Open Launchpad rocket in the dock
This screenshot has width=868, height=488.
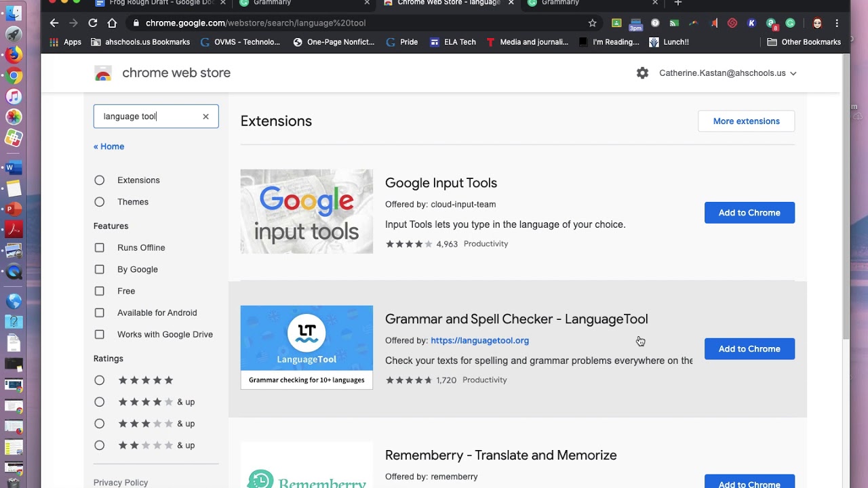click(x=14, y=34)
